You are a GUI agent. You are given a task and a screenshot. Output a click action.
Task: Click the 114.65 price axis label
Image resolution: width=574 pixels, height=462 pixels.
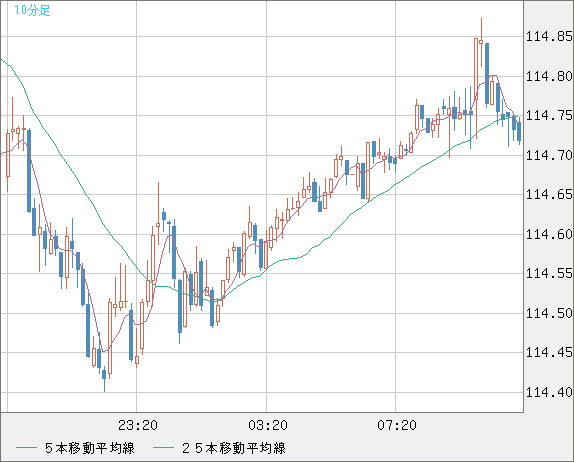tap(549, 194)
